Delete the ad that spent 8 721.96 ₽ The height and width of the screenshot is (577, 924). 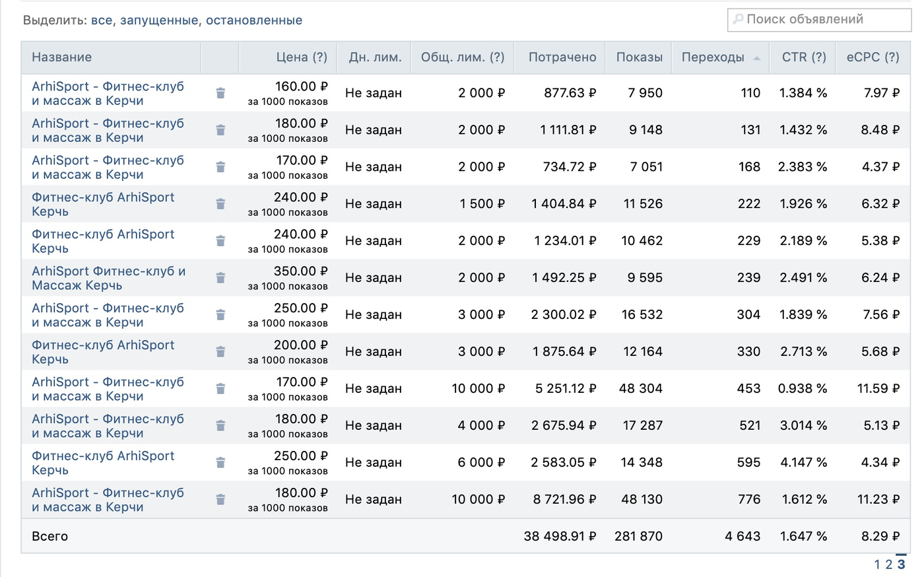[x=220, y=500]
